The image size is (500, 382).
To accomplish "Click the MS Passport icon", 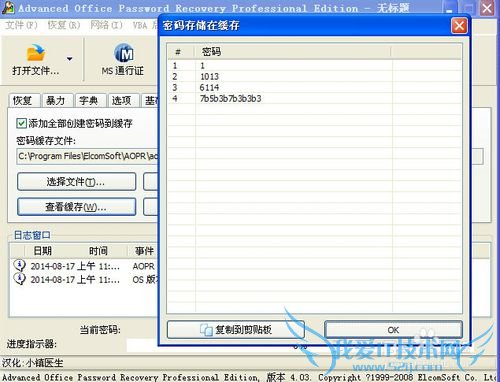I will coord(124,53).
